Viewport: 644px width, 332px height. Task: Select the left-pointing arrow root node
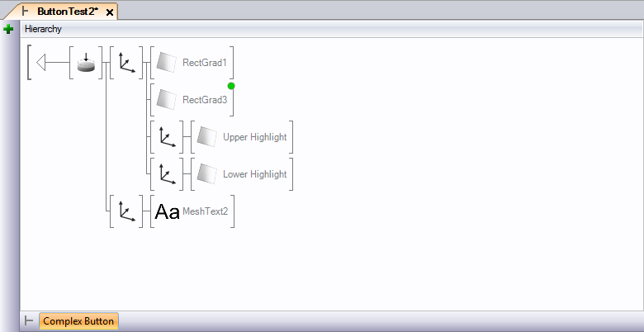pyautogui.click(x=50, y=63)
